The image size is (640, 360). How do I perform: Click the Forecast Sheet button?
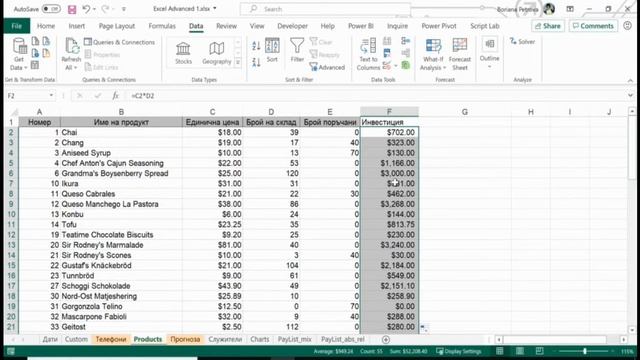pyautogui.click(x=460, y=54)
